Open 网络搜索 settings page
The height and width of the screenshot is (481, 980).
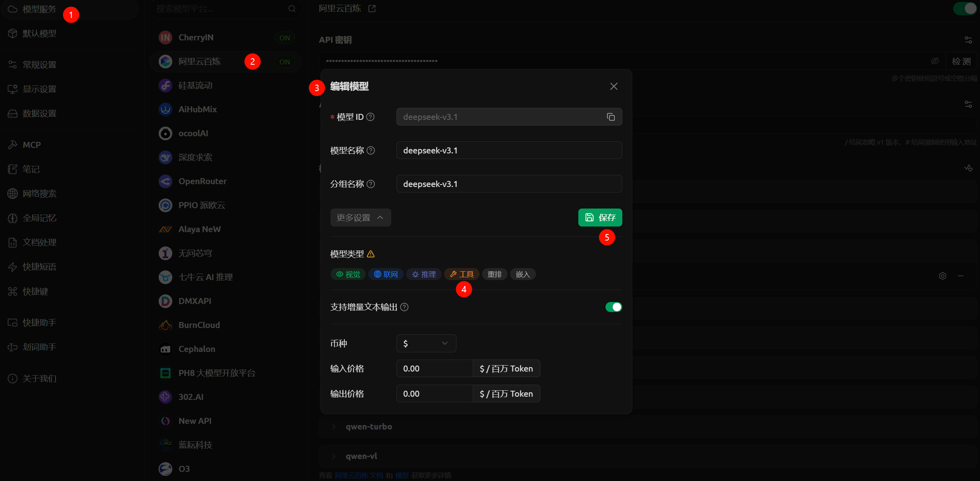(x=70, y=193)
